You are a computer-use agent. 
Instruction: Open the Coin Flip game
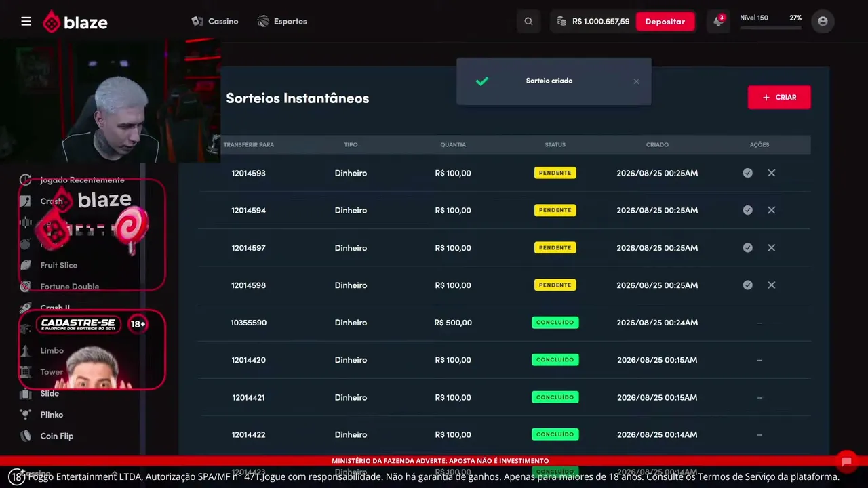click(57, 436)
